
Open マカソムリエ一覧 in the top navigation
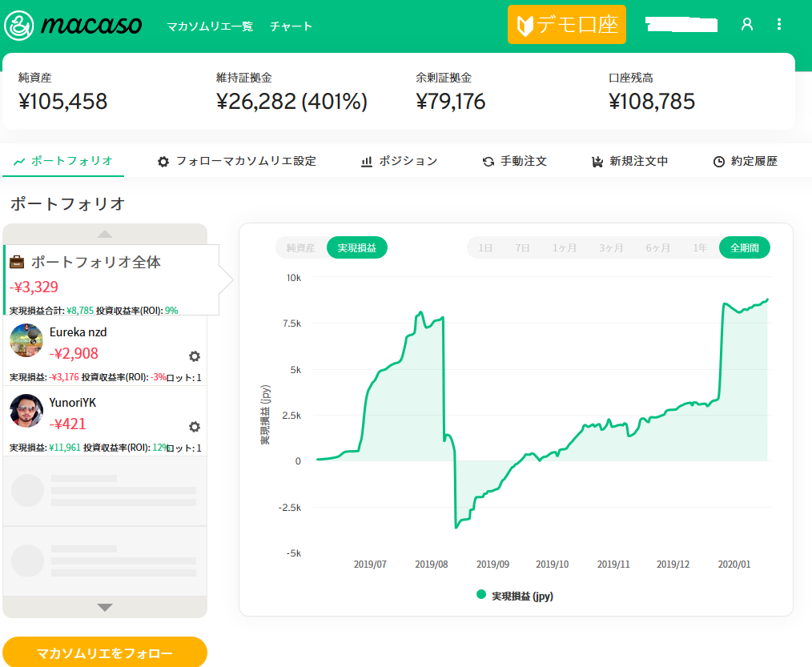210,26
